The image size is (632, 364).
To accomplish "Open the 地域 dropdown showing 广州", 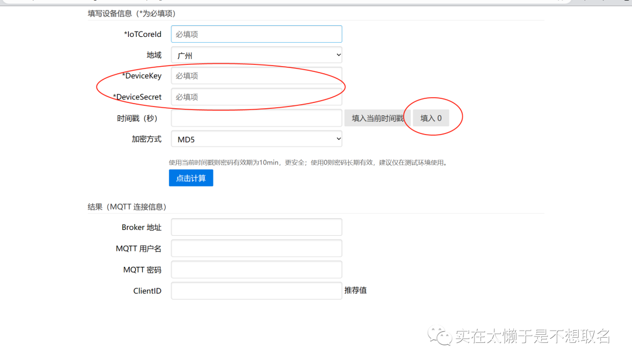I will (256, 55).
